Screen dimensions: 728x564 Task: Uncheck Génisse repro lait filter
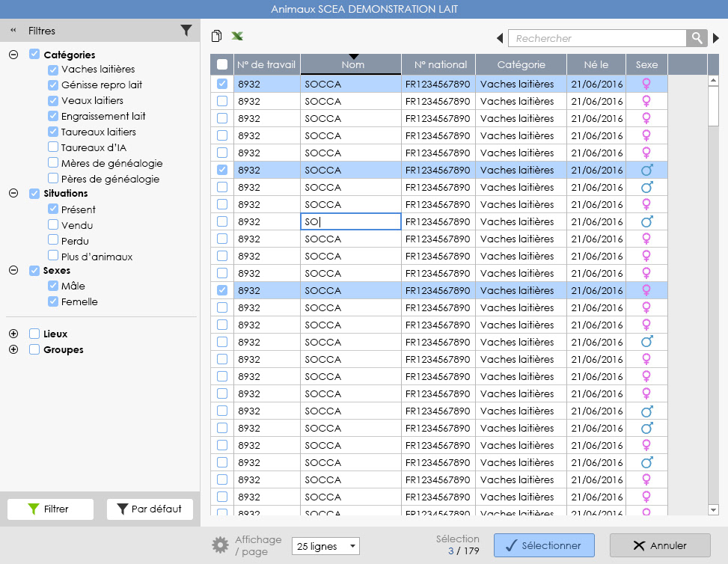click(53, 85)
